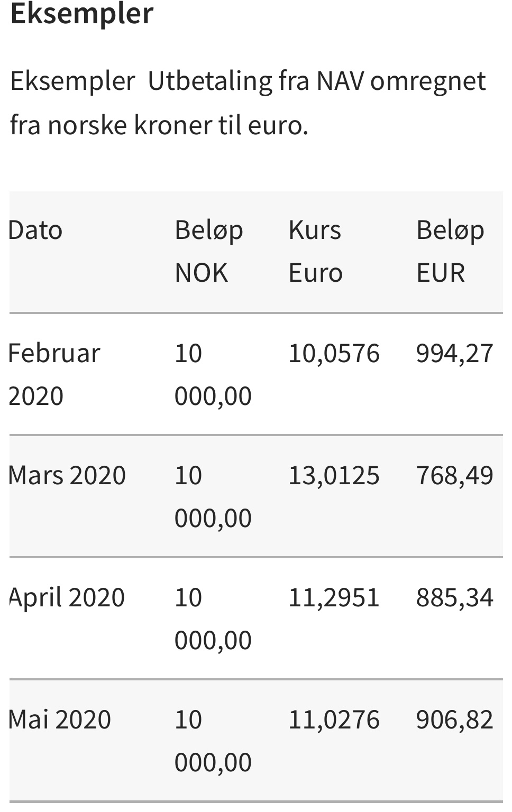Image resolution: width=512 pixels, height=812 pixels.
Task: Select the Eksempler heading
Action: click(x=82, y=14)
